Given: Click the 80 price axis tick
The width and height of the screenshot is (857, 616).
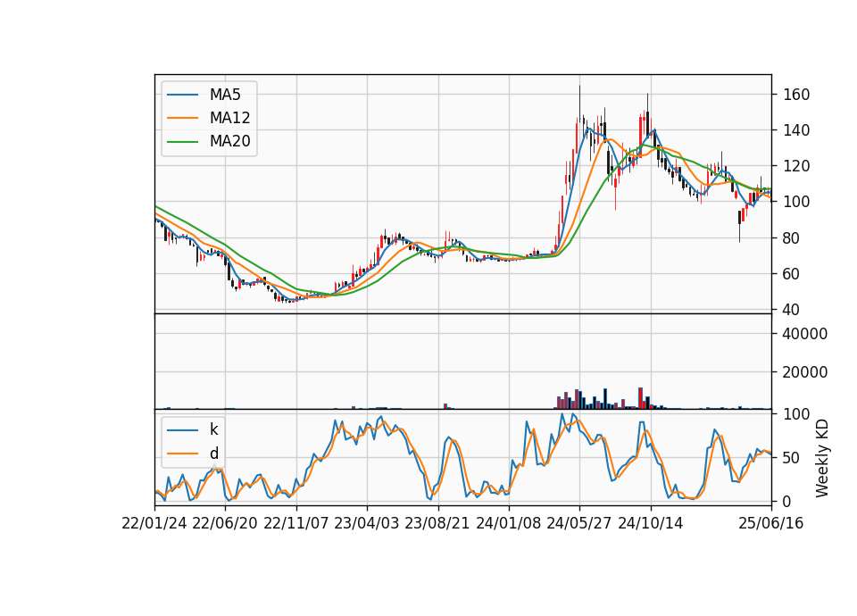Looking at the screenshot, I should [x=792, y=238].
